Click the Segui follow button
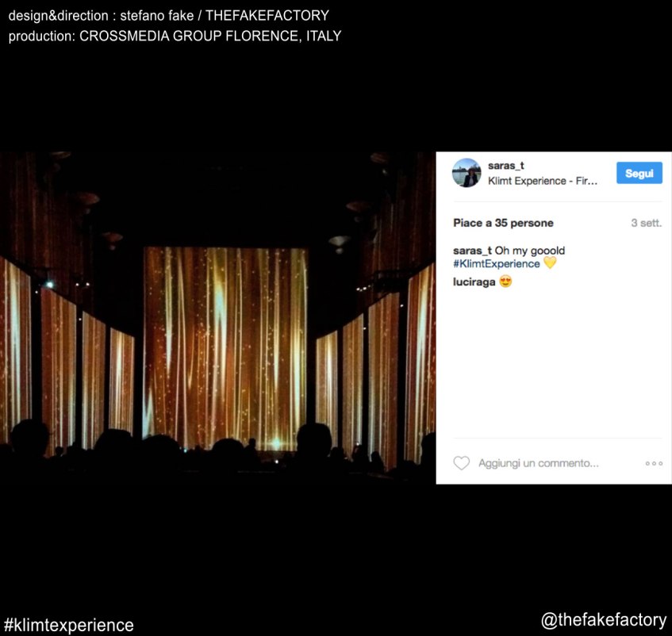This screenshot has width=672, height=636. 639,173
